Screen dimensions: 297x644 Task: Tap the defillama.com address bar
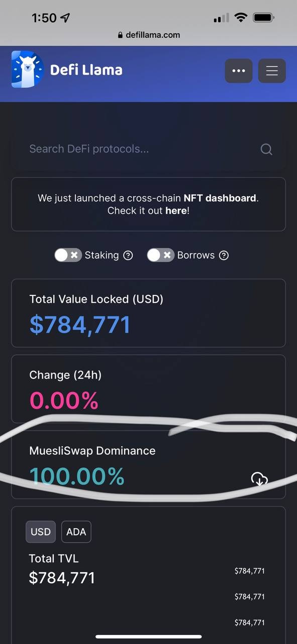[149, 35]
